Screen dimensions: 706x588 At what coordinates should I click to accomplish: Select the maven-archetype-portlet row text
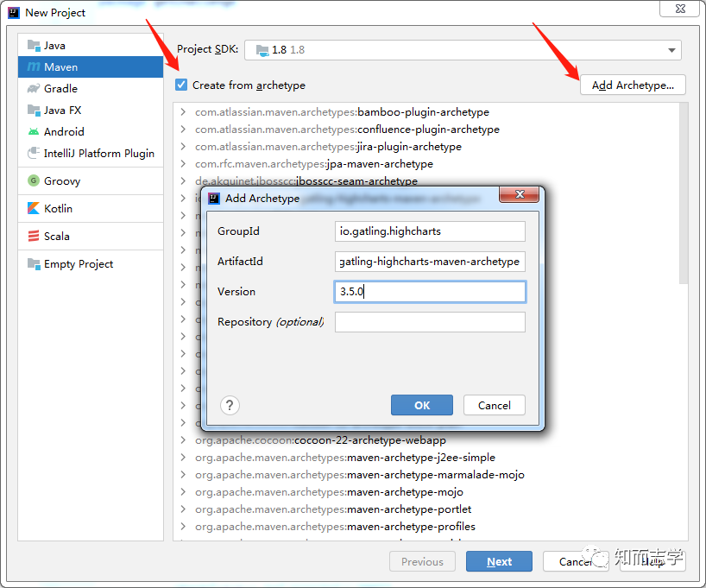(333, 509)
